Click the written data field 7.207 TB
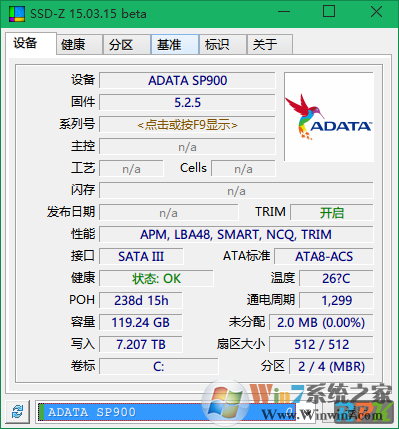The width and height of the screenshot is (399, 429). 141,344
